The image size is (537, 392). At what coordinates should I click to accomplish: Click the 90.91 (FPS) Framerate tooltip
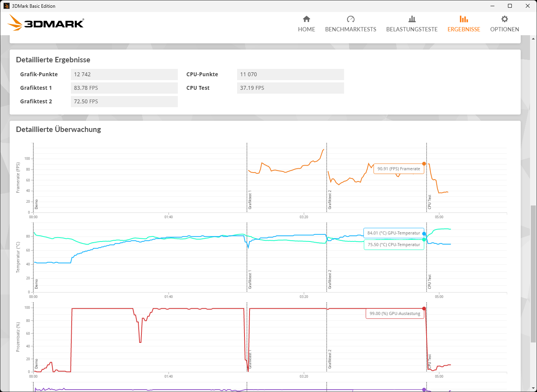coord(399,169)
